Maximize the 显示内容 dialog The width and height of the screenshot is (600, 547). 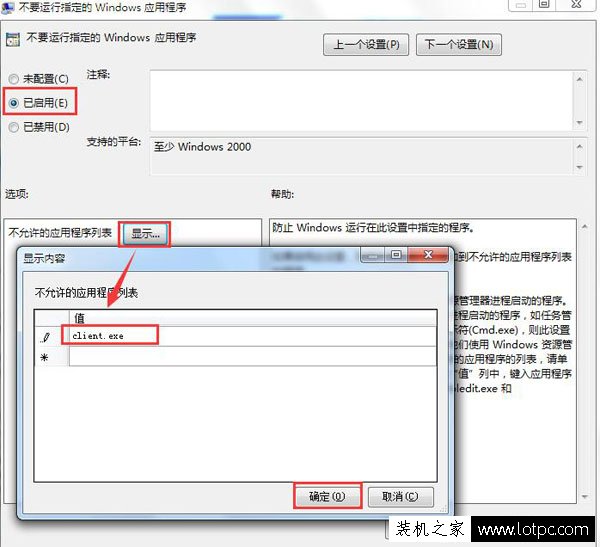click(x=396, y=255)
